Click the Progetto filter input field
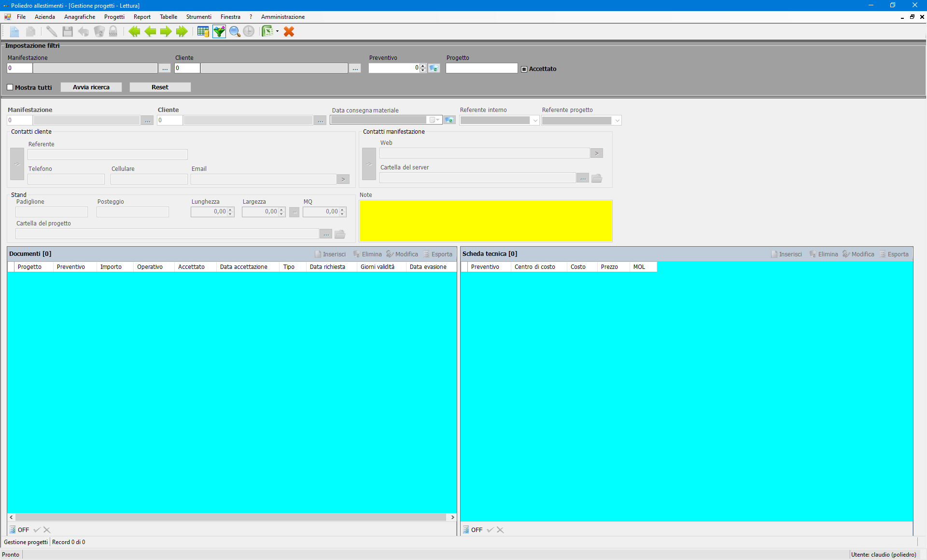 point(482,68)
